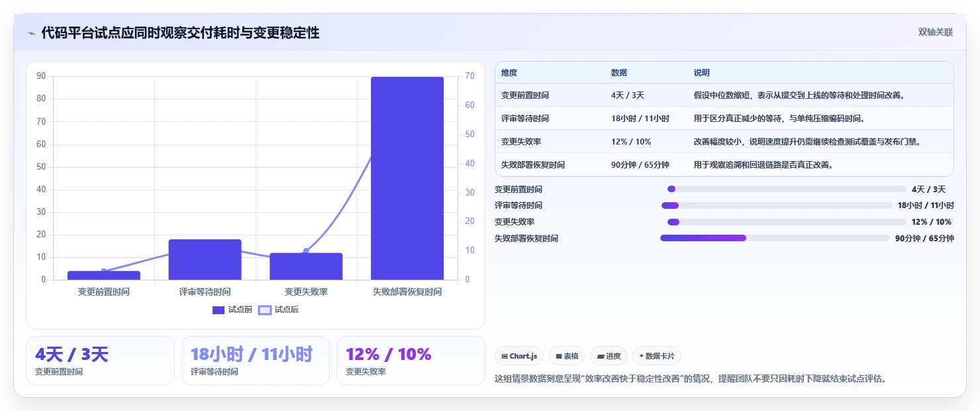Screen dimensions: 980x411
Task: Click the 失败部署恢复时间 progress bar
Action: [x=775, y=238]
